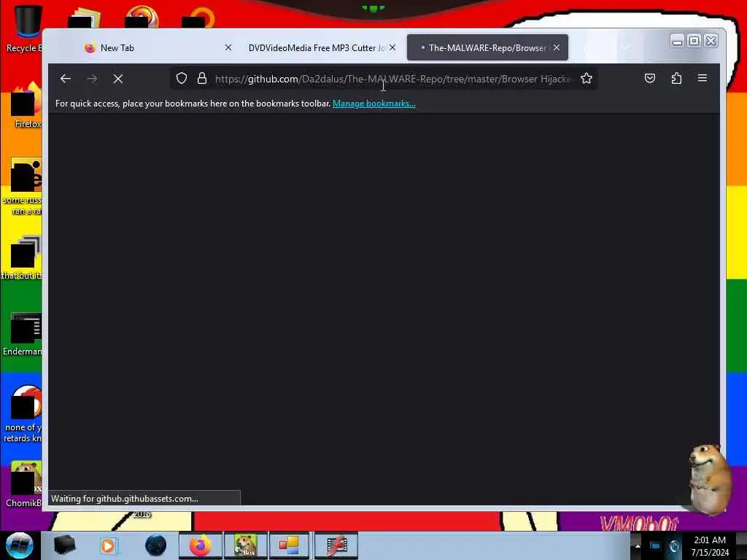This screenshot has height=560, width=747.
Task: Select the Firefox desktop shortcut
Action: (x=26, y=106)
